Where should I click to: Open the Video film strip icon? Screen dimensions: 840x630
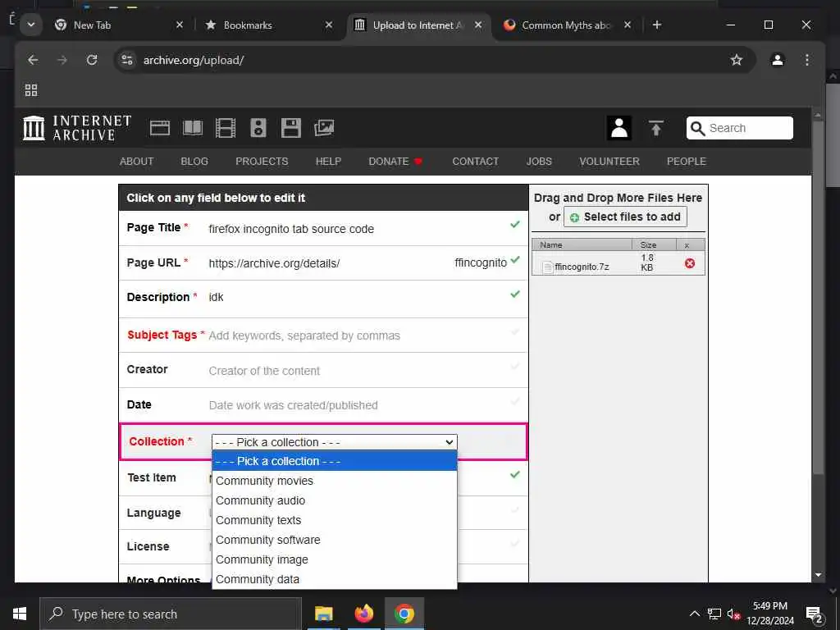click(226, 128)
